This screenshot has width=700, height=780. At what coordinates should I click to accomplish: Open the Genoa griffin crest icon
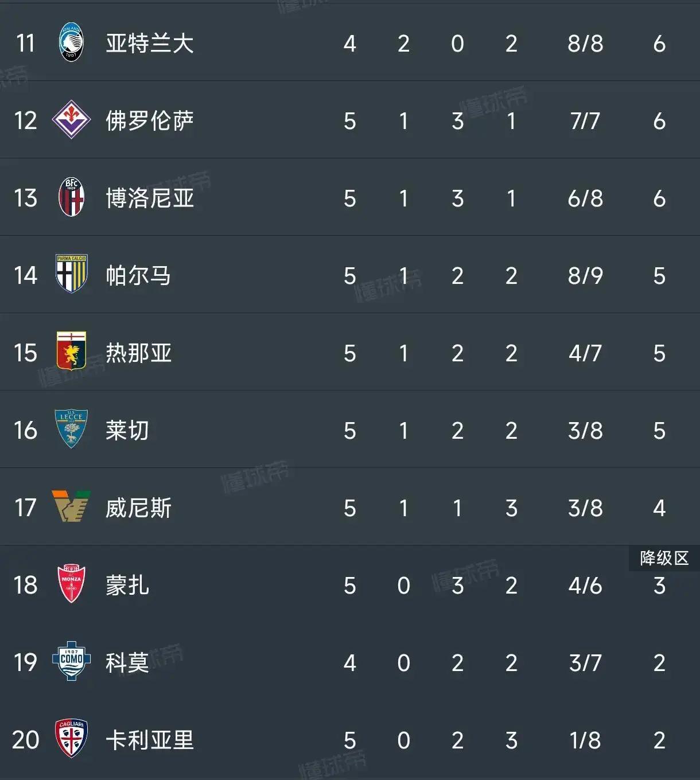(x=71, y=352)
